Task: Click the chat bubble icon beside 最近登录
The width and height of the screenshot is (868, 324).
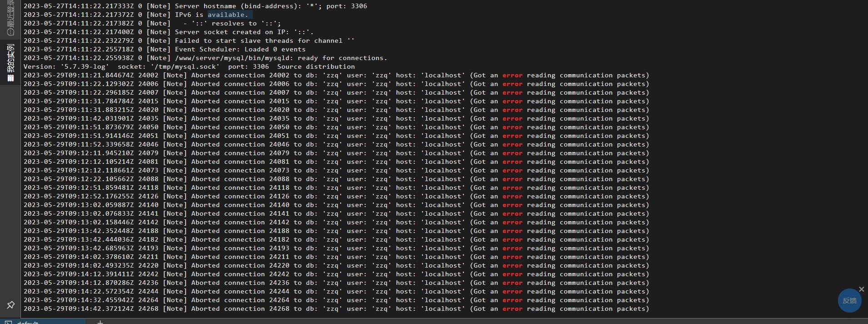Action: click(x=10, y=32)
